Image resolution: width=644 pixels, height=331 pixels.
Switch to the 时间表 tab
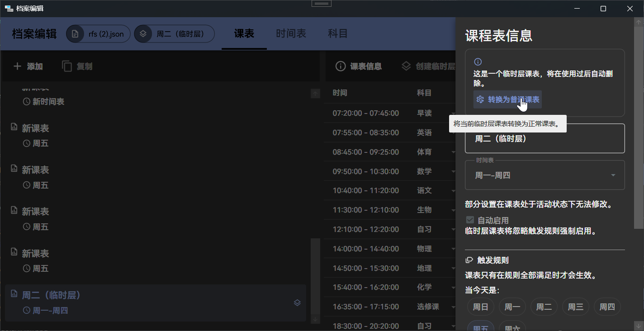291,34
